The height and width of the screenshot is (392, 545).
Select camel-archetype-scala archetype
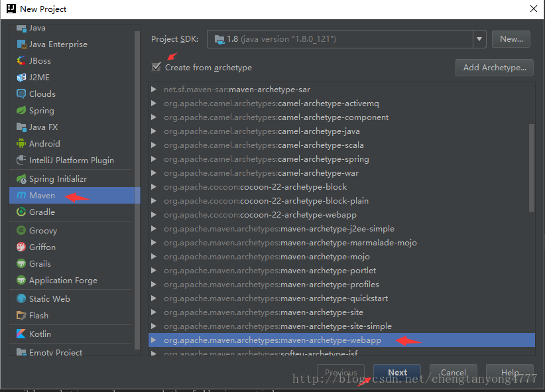point(341,145)
